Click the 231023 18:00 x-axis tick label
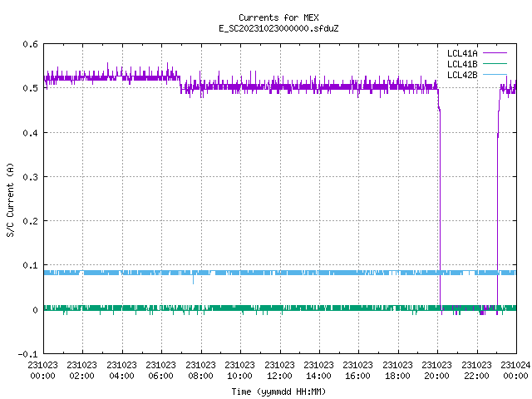The image size is (532, 399). (397, 371)
